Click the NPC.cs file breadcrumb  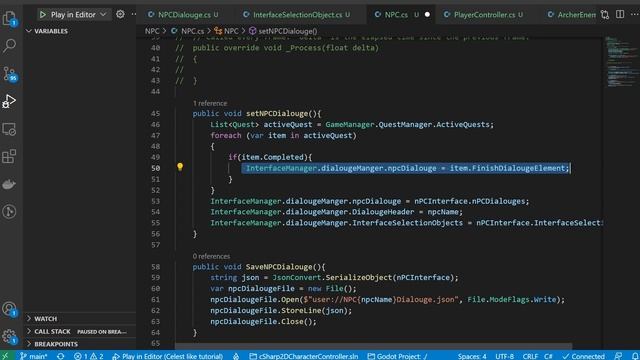pos(188,31)
